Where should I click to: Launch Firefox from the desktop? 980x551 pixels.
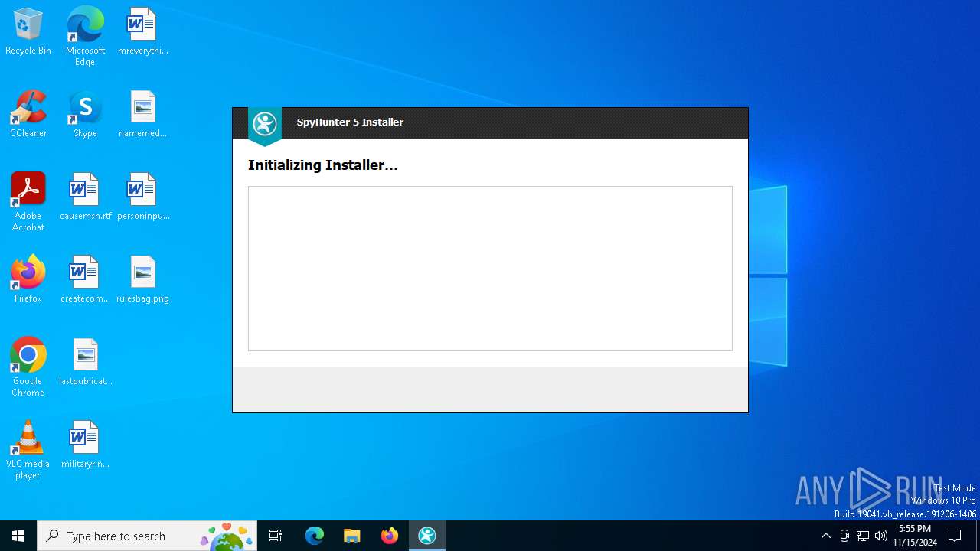pyautogui.click(x=28, y=280)
